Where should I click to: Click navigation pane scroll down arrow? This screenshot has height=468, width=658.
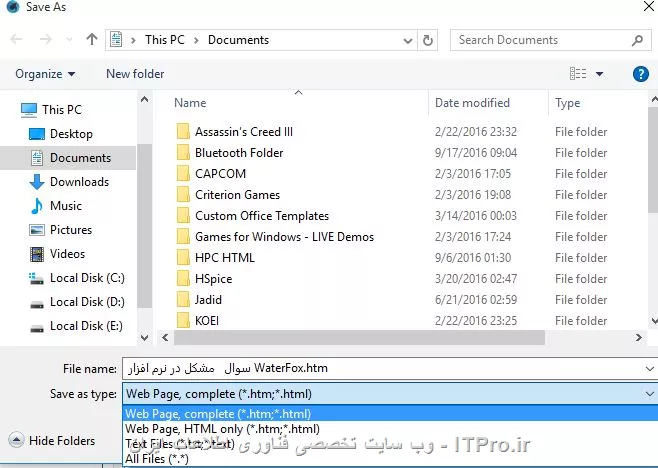(x=144, y=338)
